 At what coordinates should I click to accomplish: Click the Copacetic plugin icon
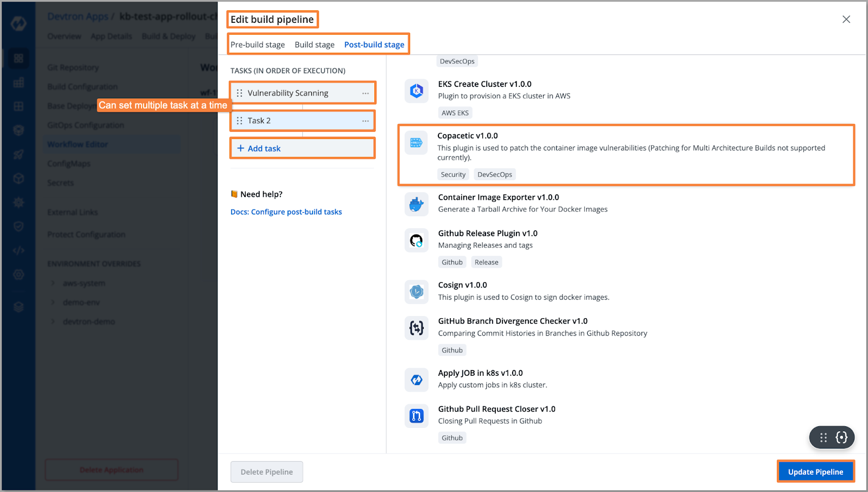tap(416, 143)
